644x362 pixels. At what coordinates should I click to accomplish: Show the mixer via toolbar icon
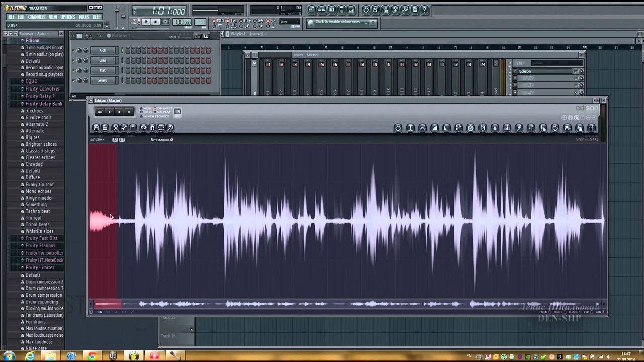[x=351, y=10]
